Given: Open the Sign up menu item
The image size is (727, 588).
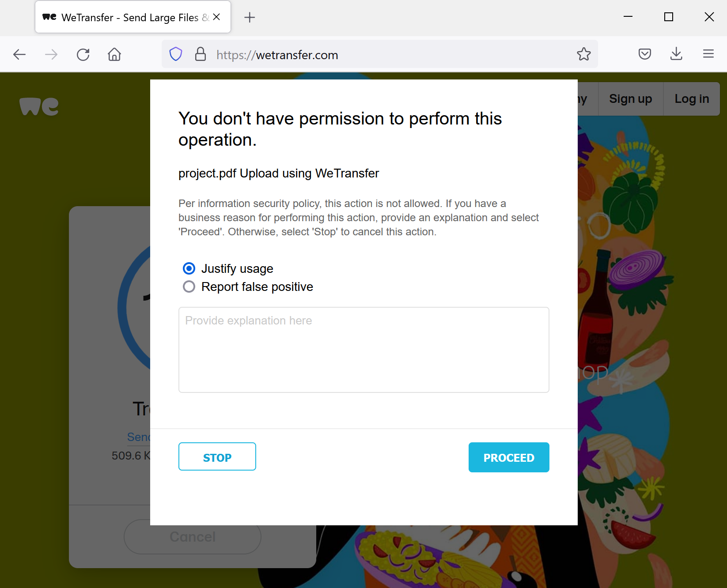Looking at the screenshot, I should (630, 99).
